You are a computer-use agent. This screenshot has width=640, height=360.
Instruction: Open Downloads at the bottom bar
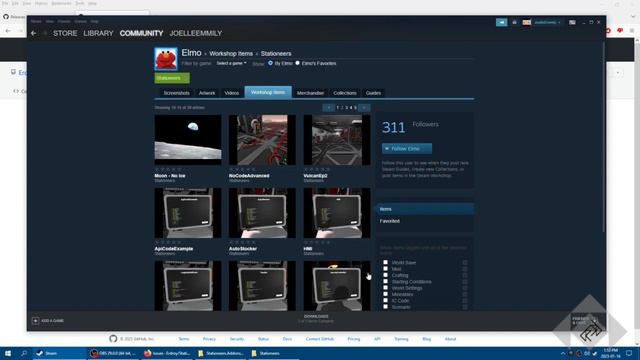click(316, 318)
